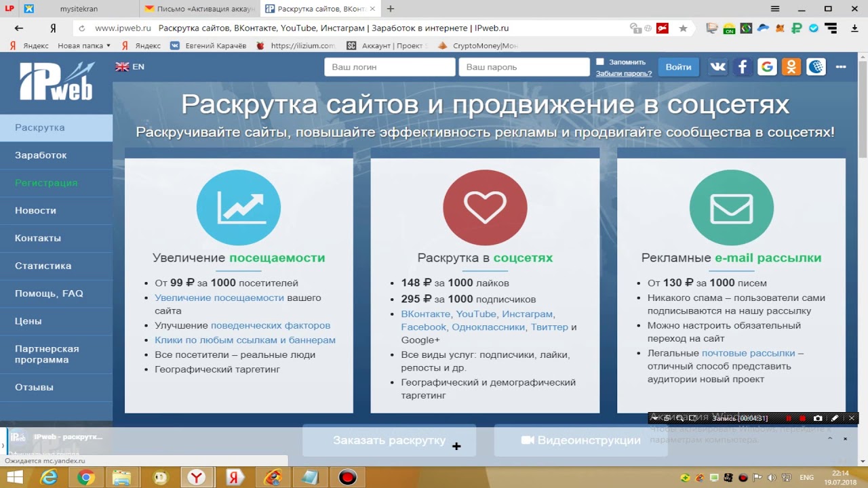This screenshot has width=868, height=488.
Task: Go back with browser back arrow
Action: tap(19, 28)
